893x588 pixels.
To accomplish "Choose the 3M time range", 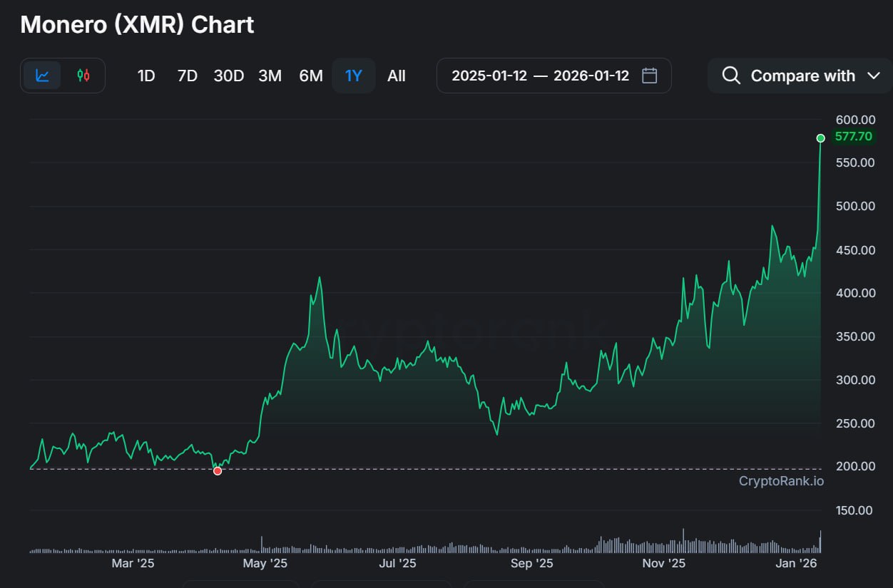I will coord(270,76).
